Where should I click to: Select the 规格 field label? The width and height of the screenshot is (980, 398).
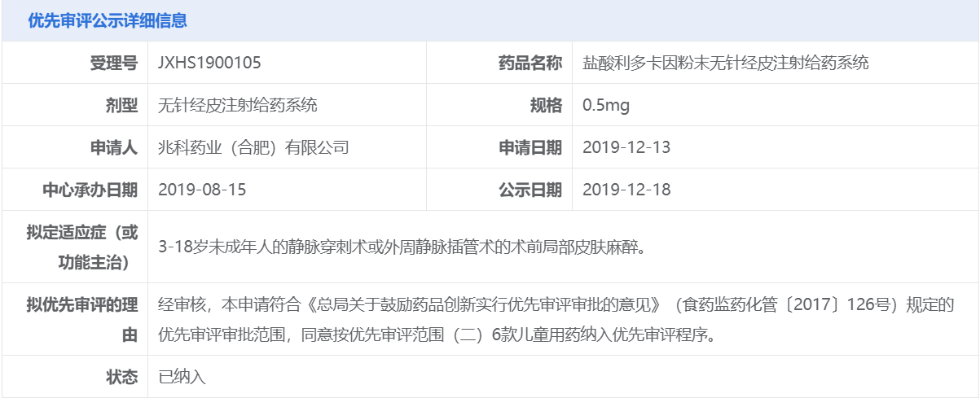(547, 105)
